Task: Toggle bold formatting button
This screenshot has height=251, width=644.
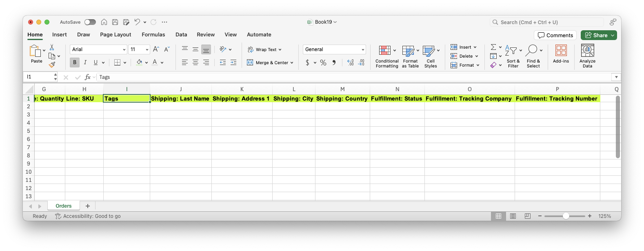Action: 75,63
